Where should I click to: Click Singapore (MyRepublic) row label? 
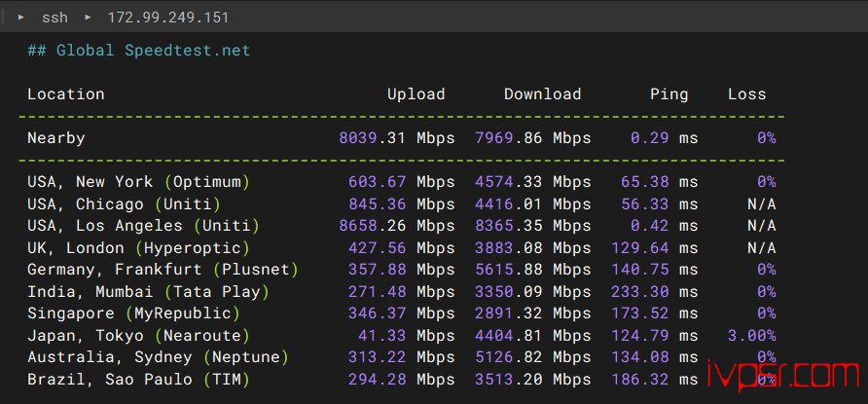pyautogui.click(x=133, y=313)
